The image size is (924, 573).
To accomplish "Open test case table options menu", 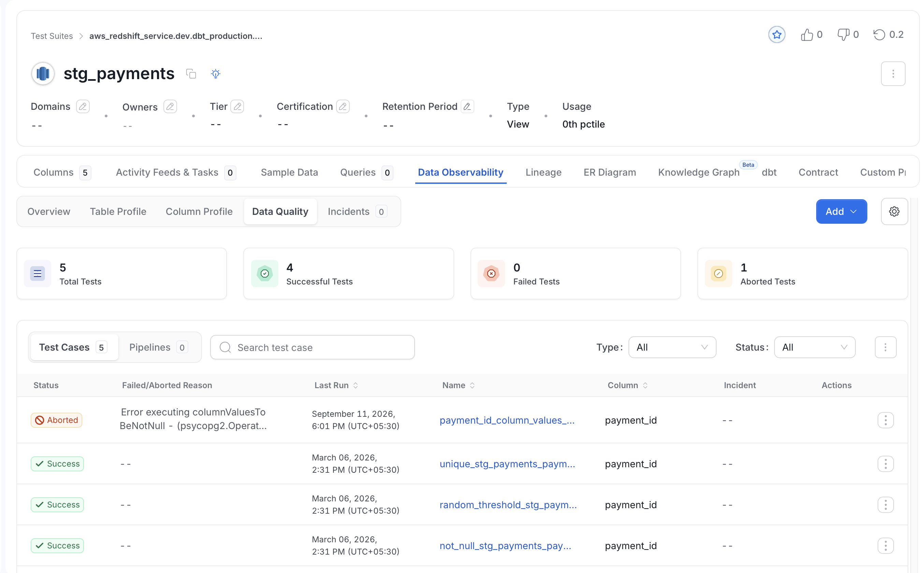I will click(x=885, y=347).
